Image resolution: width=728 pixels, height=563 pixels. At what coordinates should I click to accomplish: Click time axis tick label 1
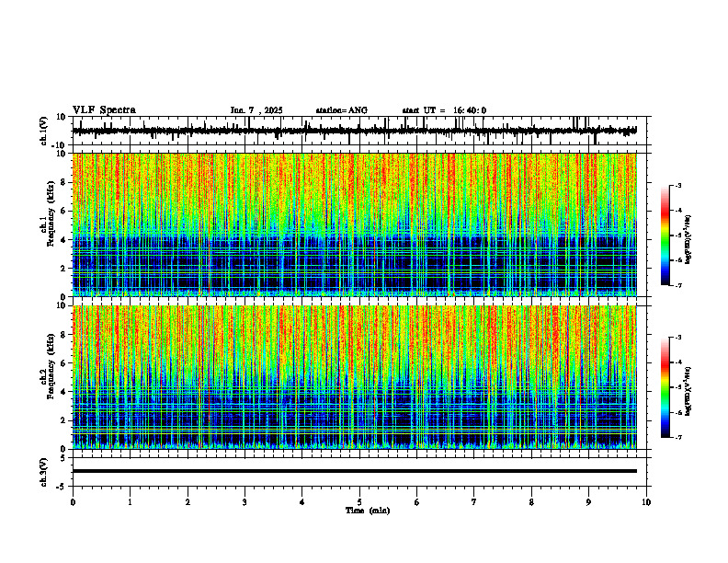(x=130, y=502)
